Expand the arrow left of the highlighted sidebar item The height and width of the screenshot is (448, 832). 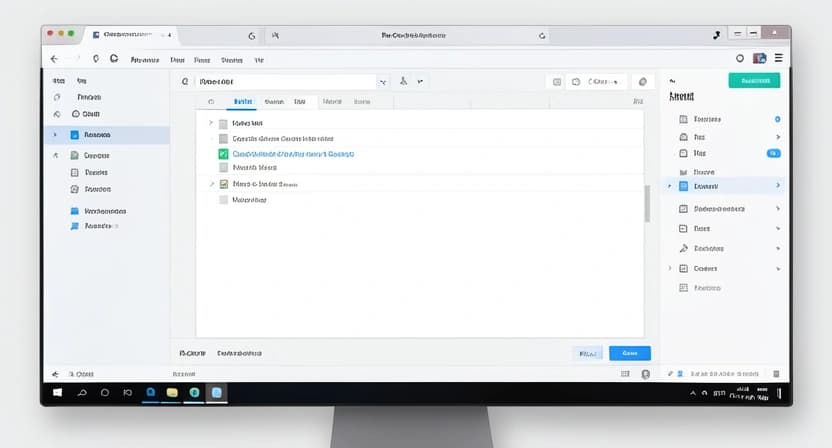point(55,135)
